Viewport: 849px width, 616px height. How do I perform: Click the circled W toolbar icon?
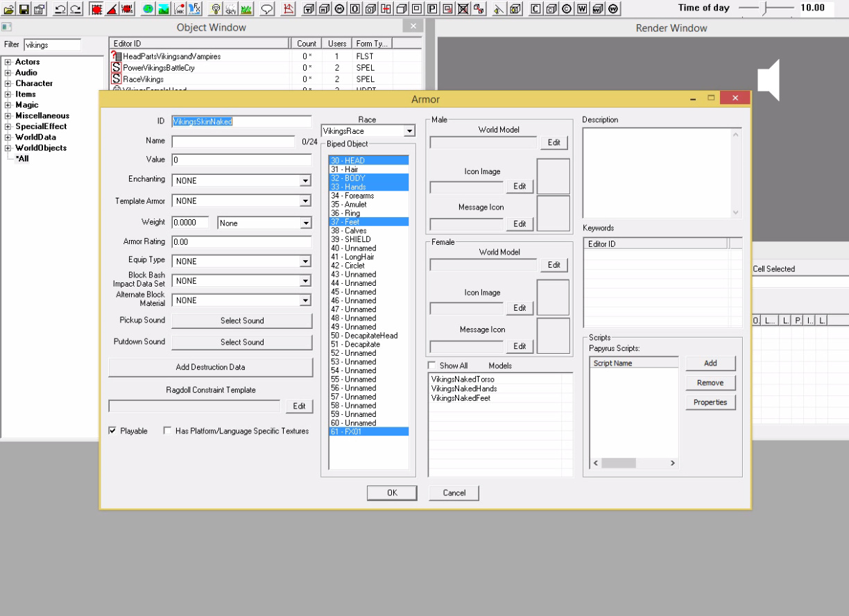(x=613, y=9)
